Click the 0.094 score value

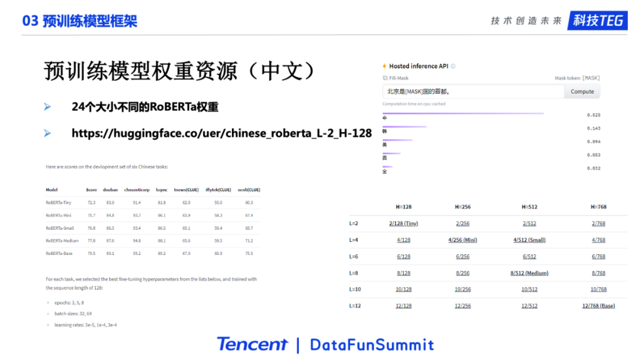tap(593, 142)
